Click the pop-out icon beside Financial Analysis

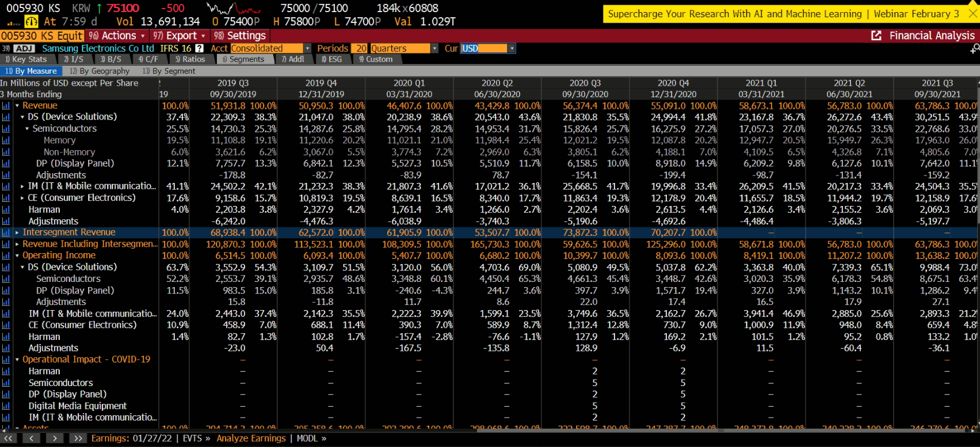876,36
